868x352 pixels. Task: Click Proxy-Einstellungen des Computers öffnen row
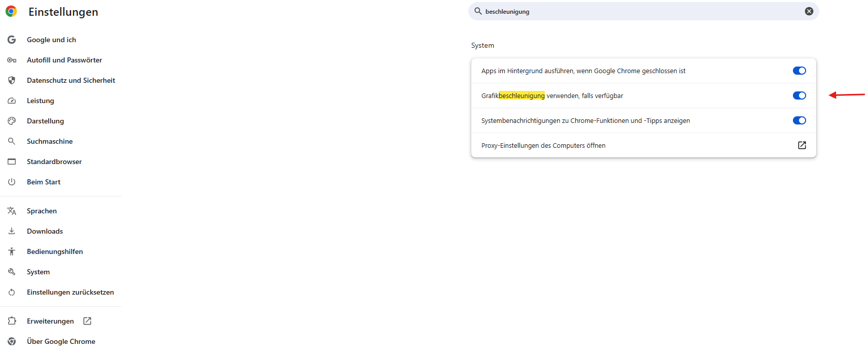[x=643, y=145]
